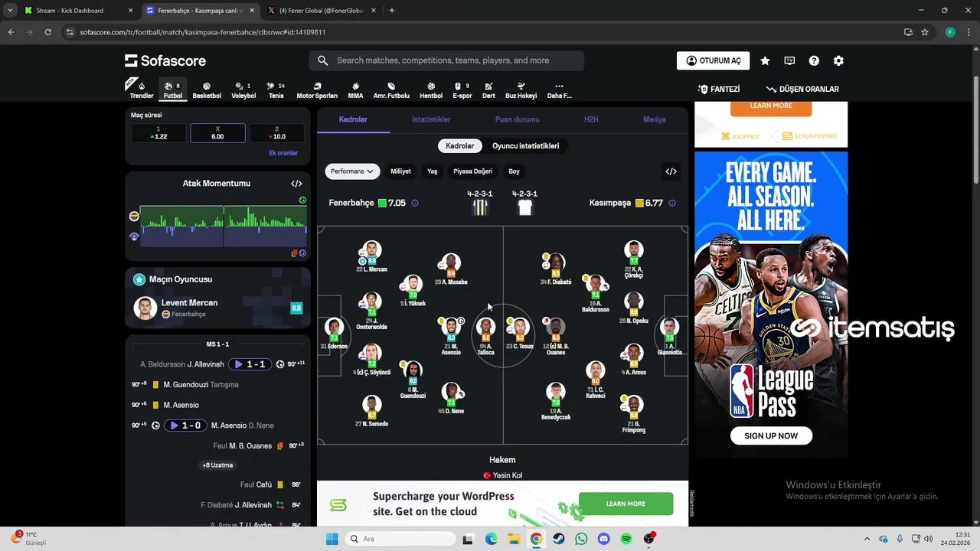Open the Amr. Futbolu category

click(x=391, y=90)
